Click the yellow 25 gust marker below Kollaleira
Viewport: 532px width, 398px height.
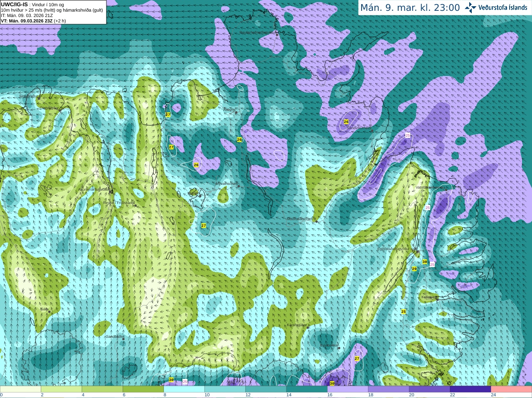pyautogui.click(x=404, y=312)
